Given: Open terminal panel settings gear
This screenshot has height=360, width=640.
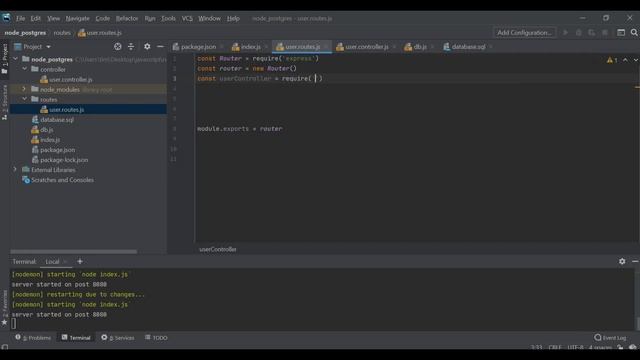Looking at the screenshot, I should coord(622,261).
